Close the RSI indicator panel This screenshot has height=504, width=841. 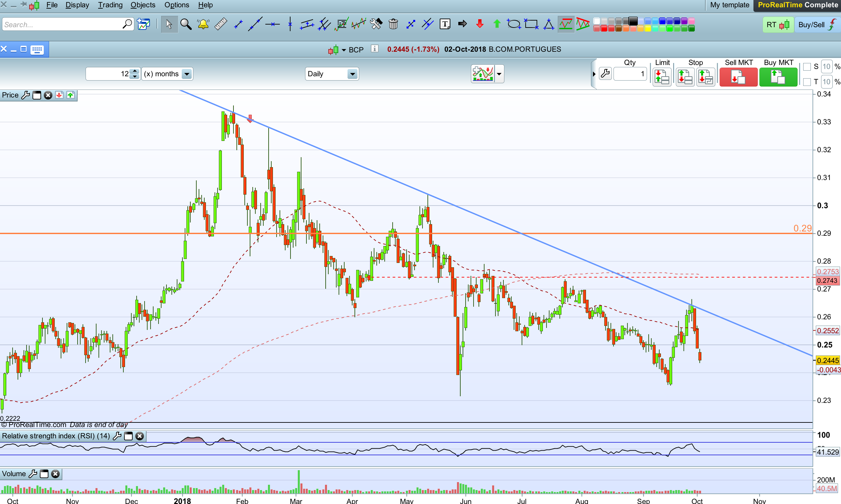pos(140,436)
